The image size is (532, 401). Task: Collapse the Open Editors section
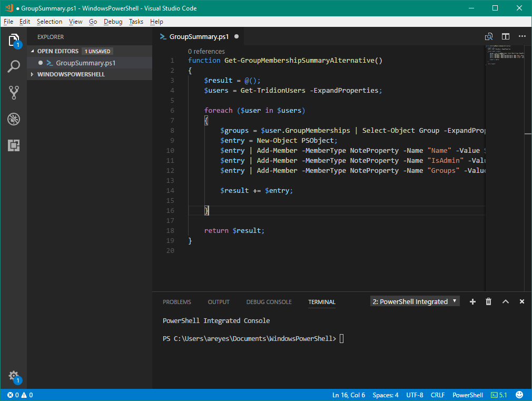point(57,51)
